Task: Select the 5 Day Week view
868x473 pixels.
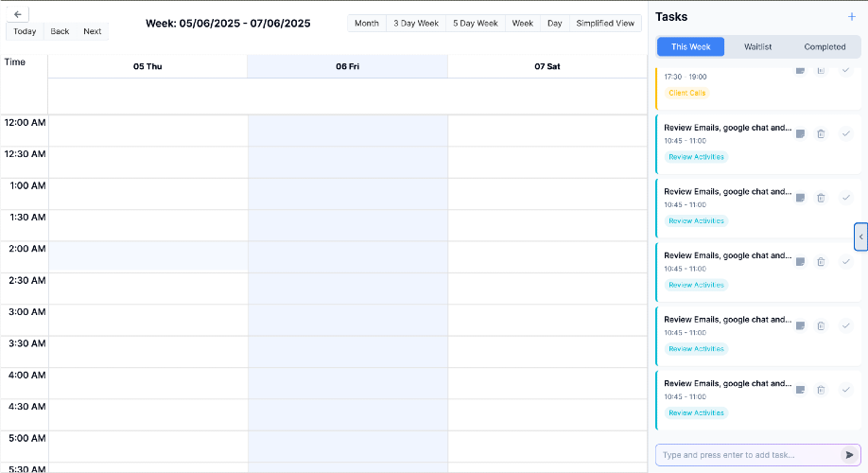Action: [476, 24]
